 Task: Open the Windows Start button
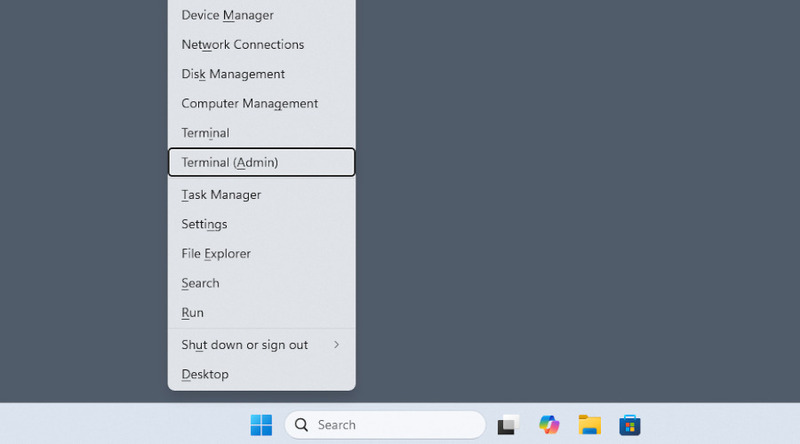[x=261, y=425]
